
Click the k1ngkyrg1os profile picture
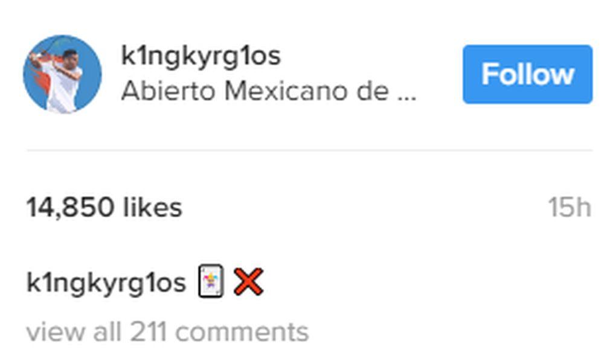coord(62,74)
